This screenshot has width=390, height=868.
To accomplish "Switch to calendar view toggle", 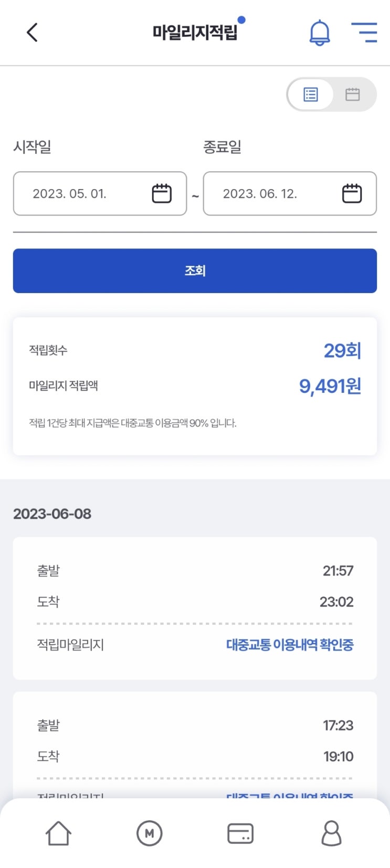I will click(352, 95).
